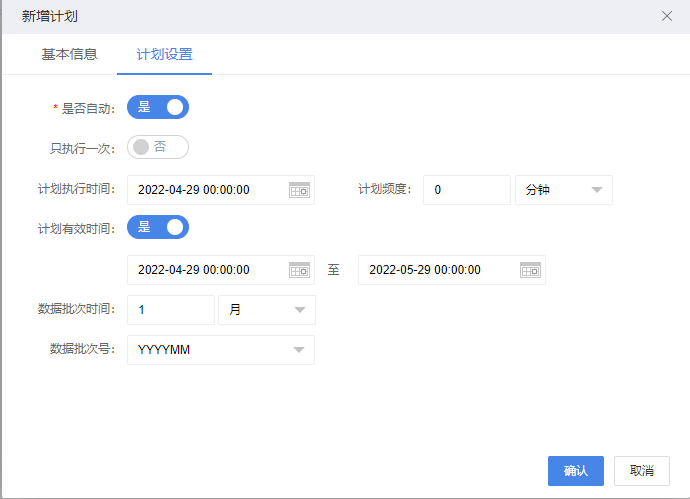Viewport: 690px width, 499px height.
Task: Turn off the 计划有效时间 switch
Action: [158, 227]
